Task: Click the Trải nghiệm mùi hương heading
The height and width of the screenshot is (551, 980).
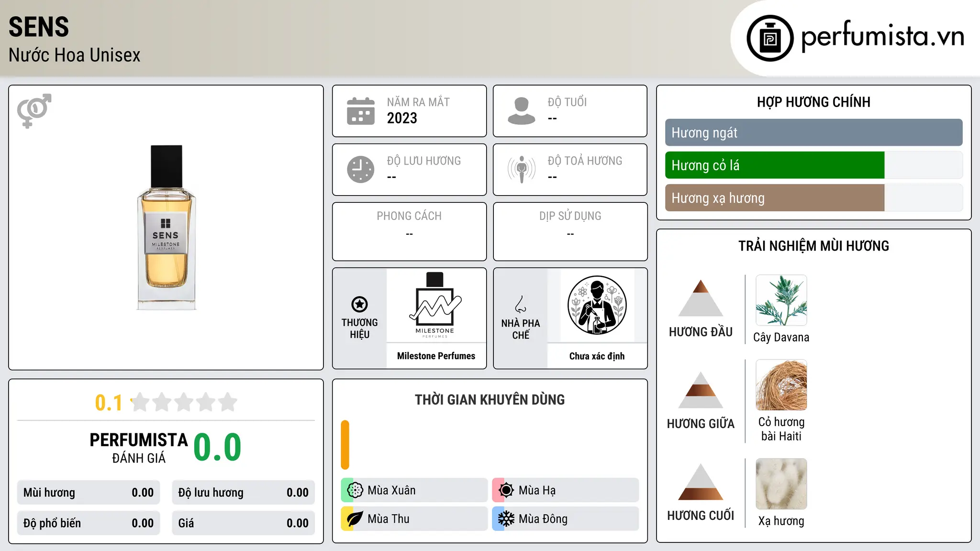Action: pos(813,246)
